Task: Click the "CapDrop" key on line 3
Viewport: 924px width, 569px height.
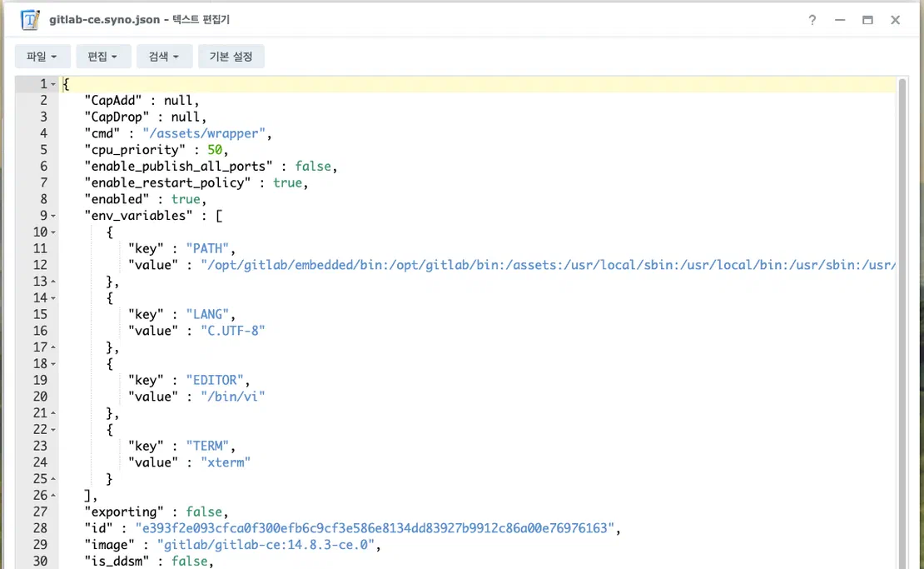Action: (x=117, y=117)
